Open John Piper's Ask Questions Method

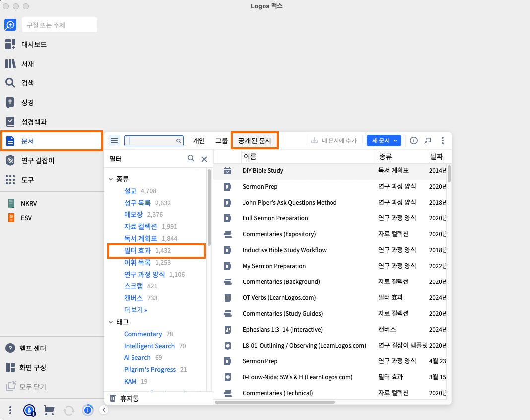[x=290, y=202]
